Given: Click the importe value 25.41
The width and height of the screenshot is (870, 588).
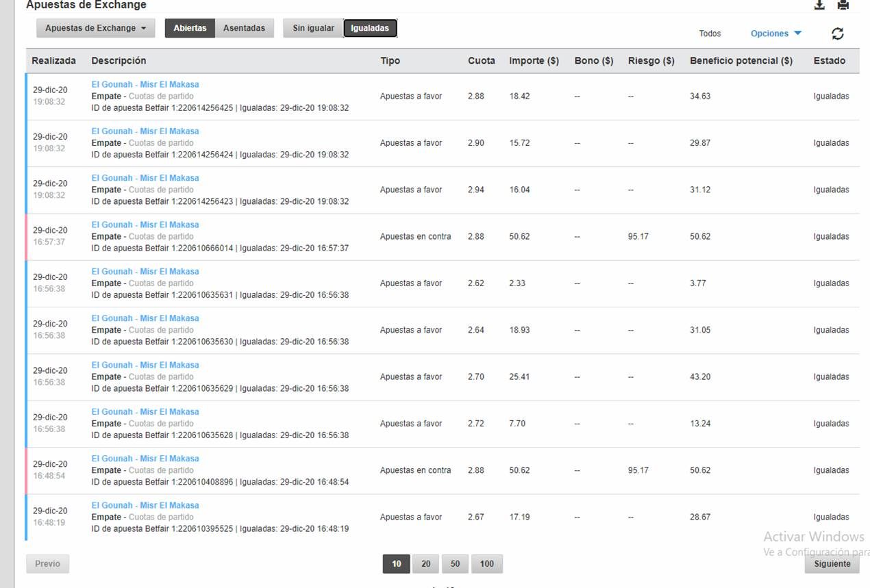Looking at the screenshot, I should click(x=519, y=377).
